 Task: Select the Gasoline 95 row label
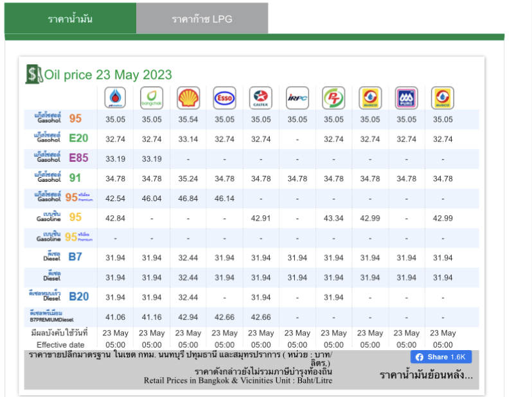pos(59,217)
